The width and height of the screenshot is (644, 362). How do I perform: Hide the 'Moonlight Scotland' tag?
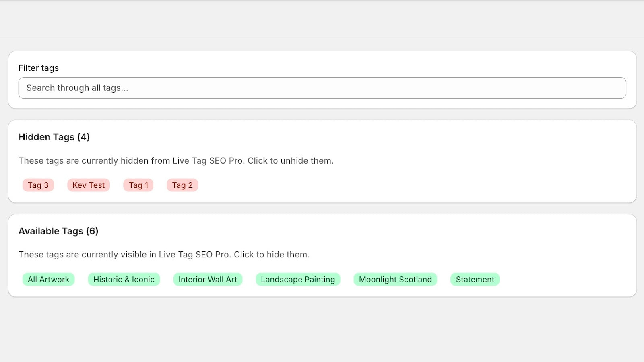395,279
